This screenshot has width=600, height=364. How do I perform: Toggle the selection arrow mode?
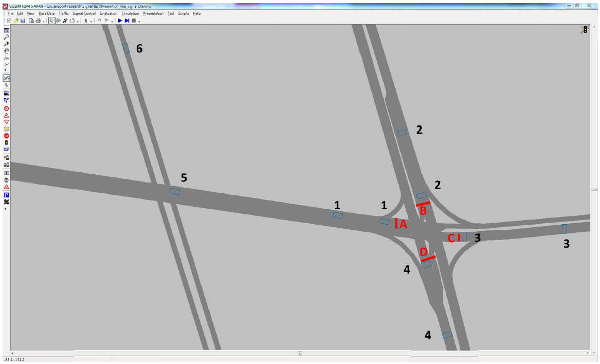coord(52,21)
